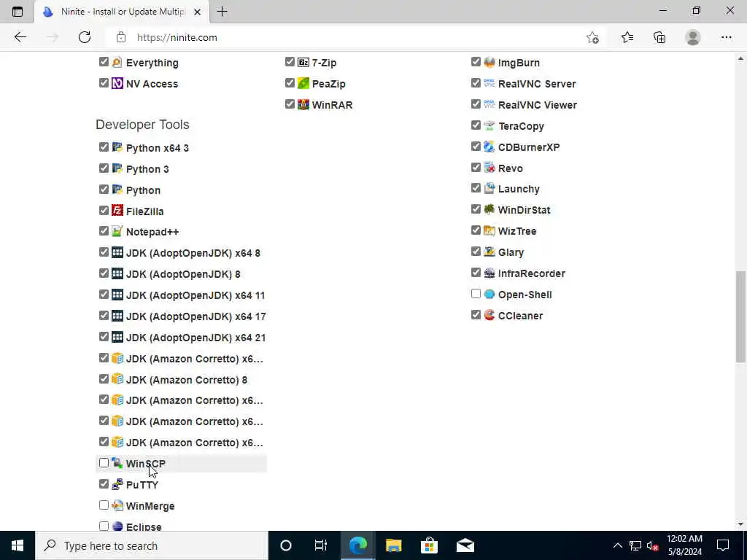Click the Notepad++ icon
747x560 pixels.
click(117, 231)
